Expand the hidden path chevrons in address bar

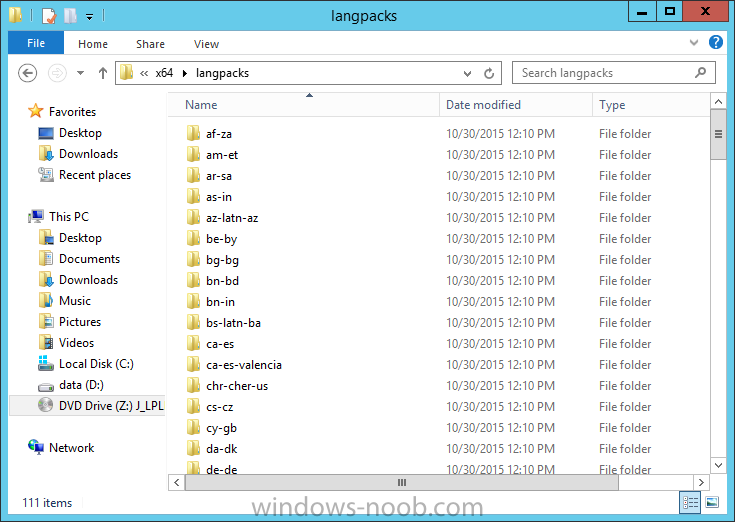point(144,74)
